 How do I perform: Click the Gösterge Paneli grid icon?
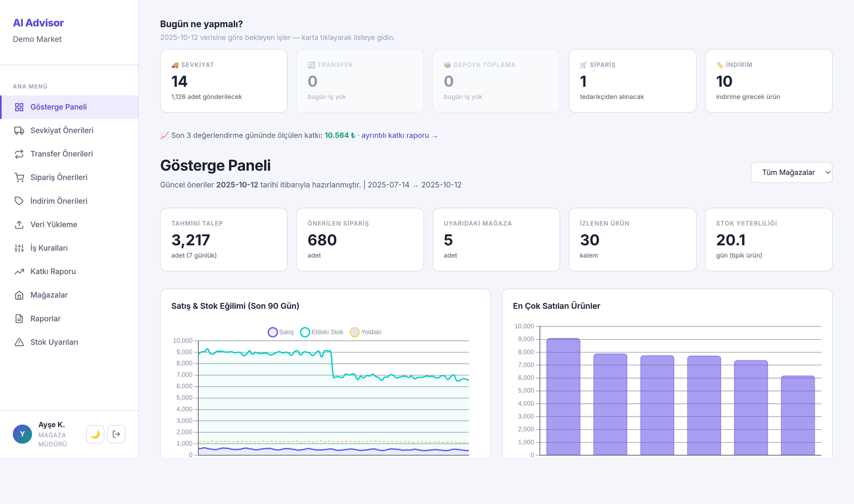pos(19,107)
